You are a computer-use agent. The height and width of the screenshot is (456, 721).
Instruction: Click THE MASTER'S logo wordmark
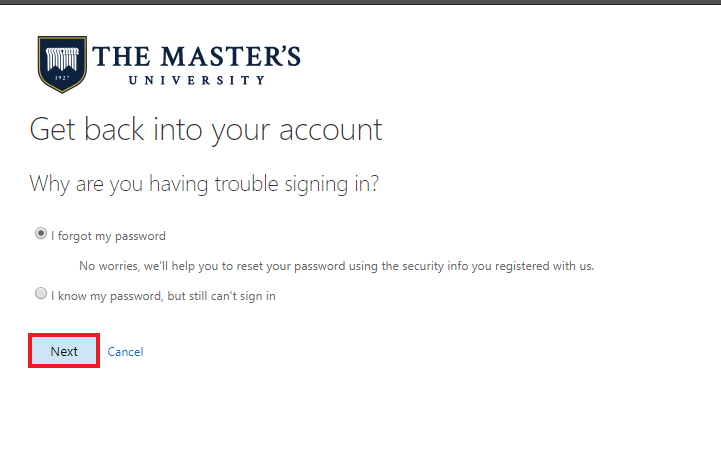click(196, 56)
